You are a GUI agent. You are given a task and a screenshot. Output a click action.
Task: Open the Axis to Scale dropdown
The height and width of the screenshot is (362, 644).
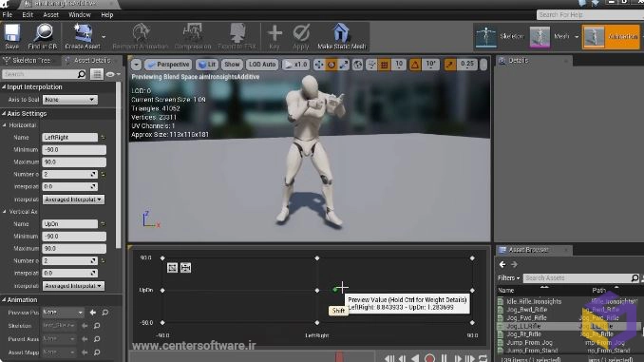(x=70, y=100)
